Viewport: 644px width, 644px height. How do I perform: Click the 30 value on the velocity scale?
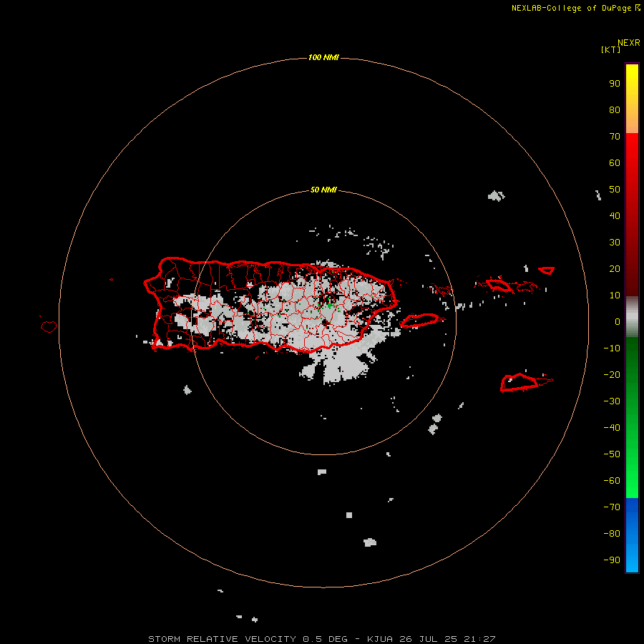615,243
